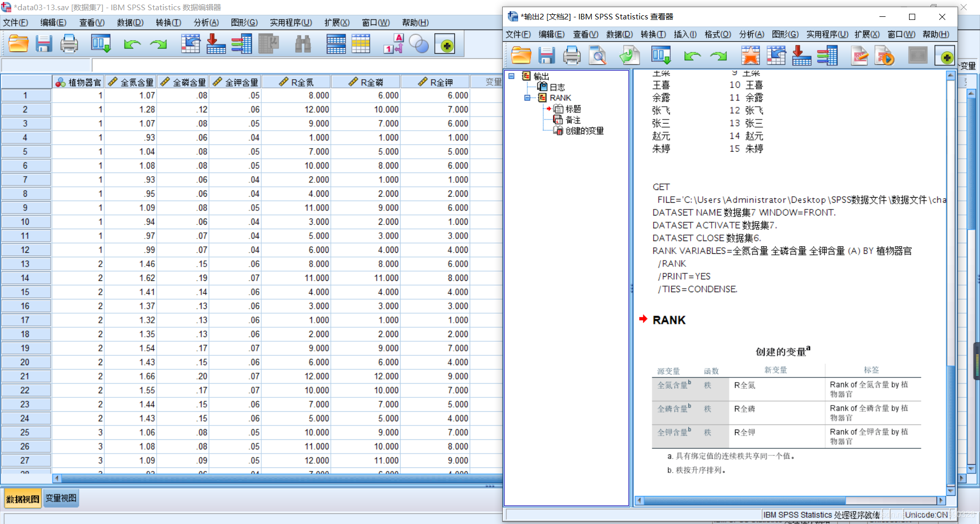980x524 pixels.
Task: Click the Run Script icon in Viewer
Action: click(885, 55)
